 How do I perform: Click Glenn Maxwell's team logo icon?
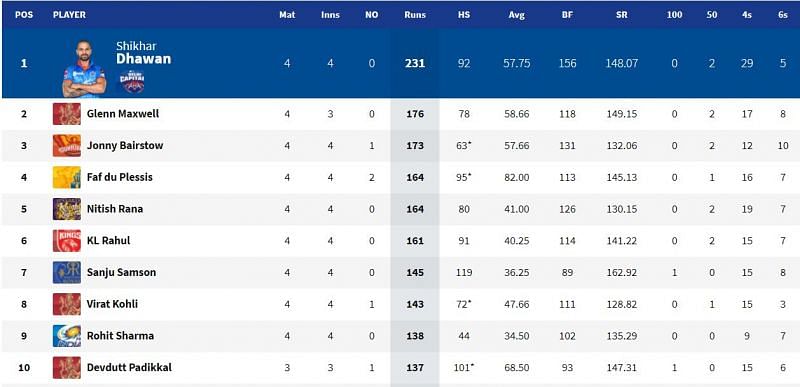pyautogui.click(x=67, y=114)
